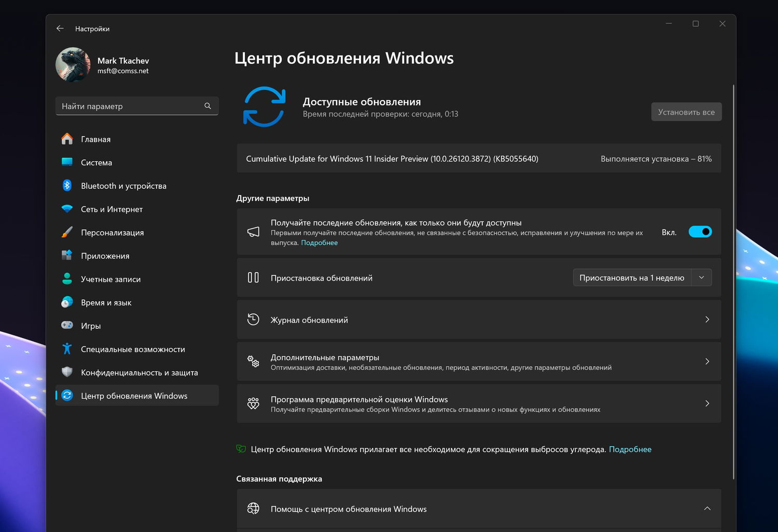The image size is (778, 532).
Task: Click the blue sync arrows update icon
Action: (265, 107)
